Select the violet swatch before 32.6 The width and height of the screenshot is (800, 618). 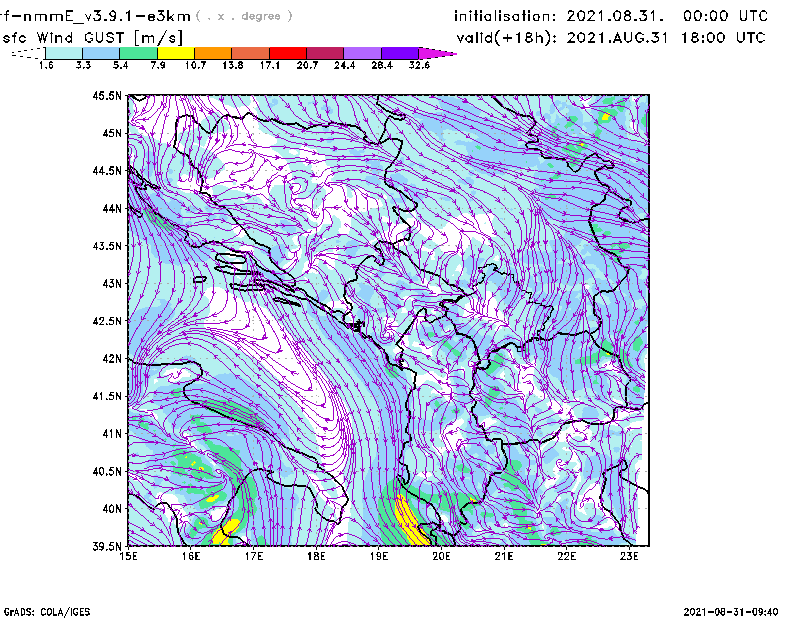[x=400, y=52]
